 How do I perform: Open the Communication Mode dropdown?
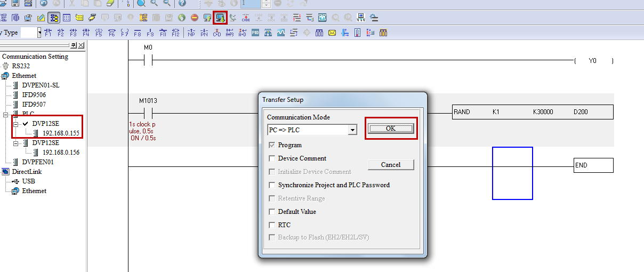tap(352, 130)
